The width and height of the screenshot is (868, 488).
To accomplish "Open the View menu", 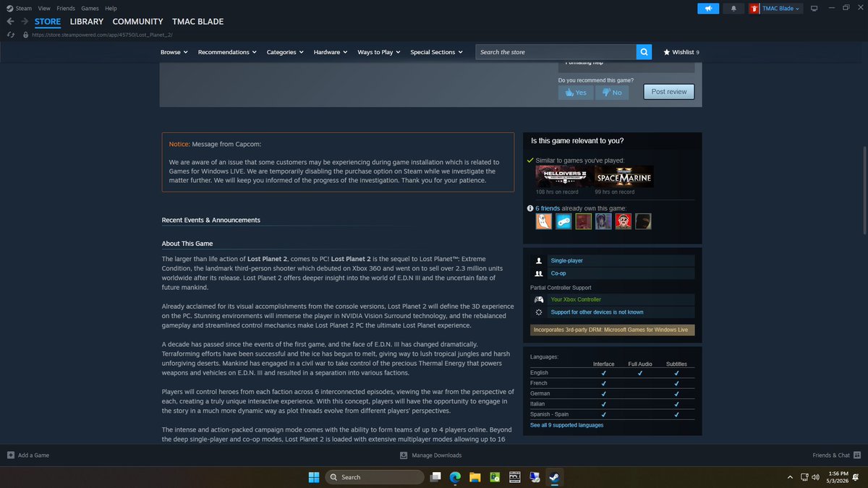I will (x=44, y=8).
